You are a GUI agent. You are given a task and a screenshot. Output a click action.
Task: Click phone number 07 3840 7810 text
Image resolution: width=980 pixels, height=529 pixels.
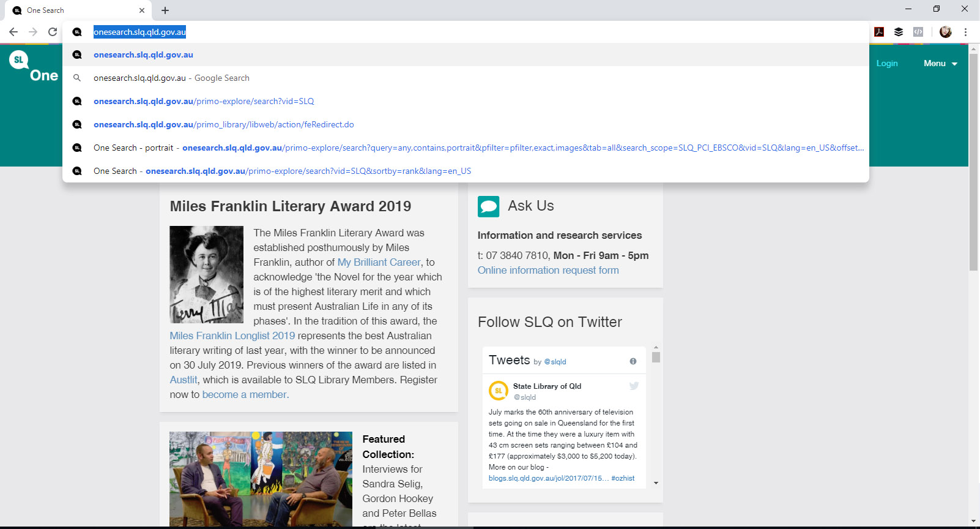517,255
